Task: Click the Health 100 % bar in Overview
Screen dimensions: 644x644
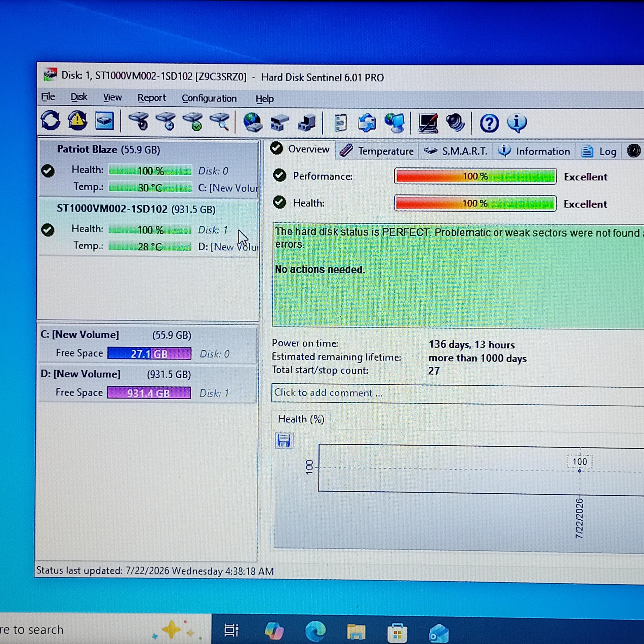Action: coord(475,203)
